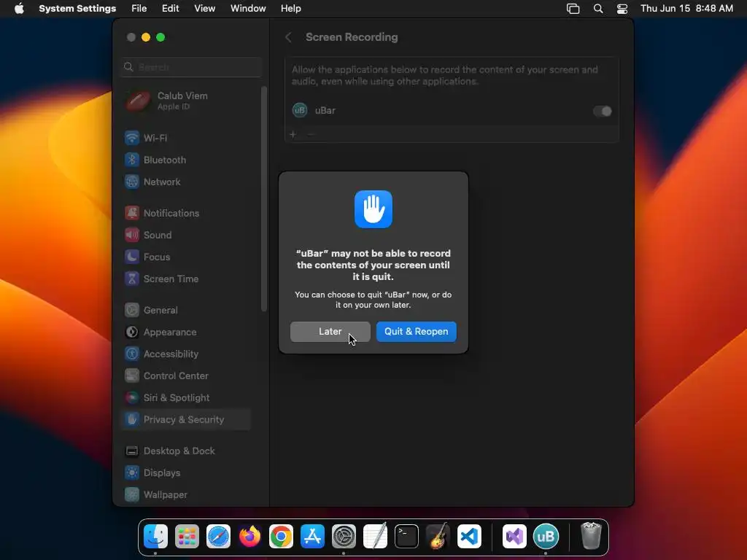Click the uBar icon in the Dock
The height and width of the screenshot is (560, 747).
pos(546,536)
